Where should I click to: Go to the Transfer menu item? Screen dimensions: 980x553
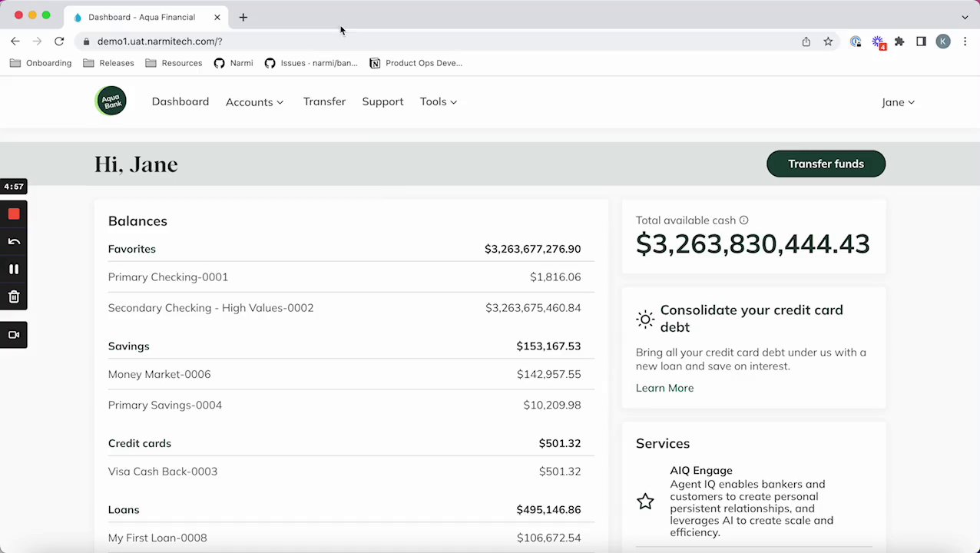point(324,101)
